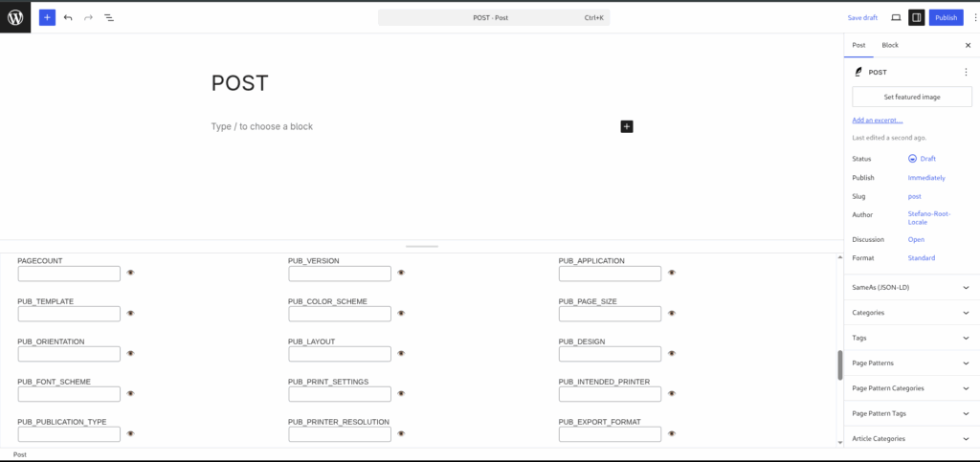Screen dimensions: 980x462
Task: Expand the Categories panel
Action: click(x=912, y=312)
